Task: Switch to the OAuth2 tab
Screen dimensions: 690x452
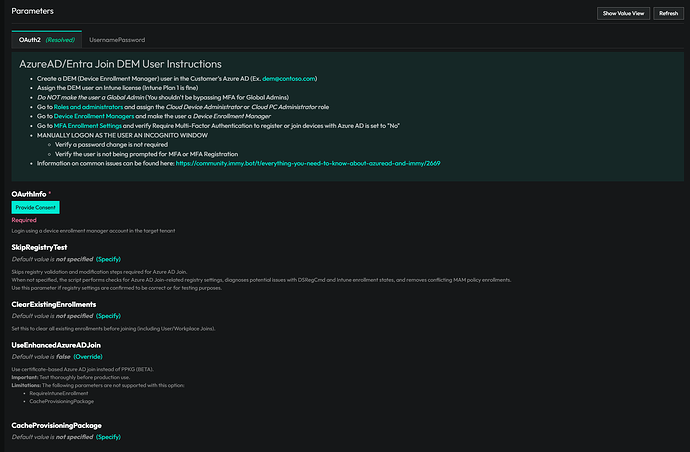Action: click(46, 39)
